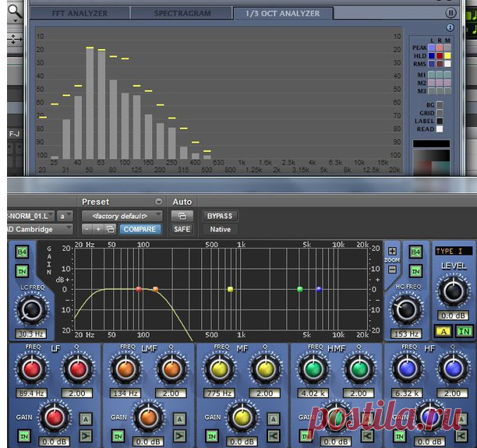Toggle the A button under LEVEL
The image size is (477, 448).
point(443,331)
